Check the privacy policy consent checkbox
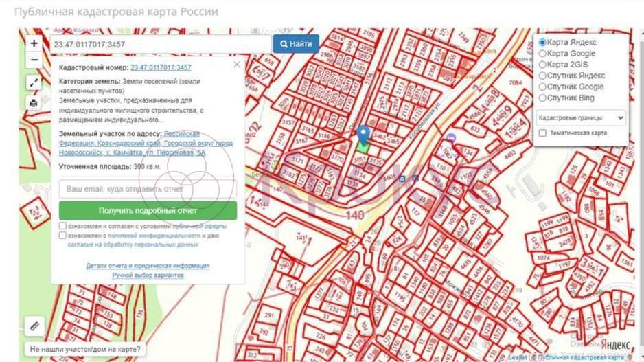The width and height of the screenshot is (644, 362). click(62, 236)
